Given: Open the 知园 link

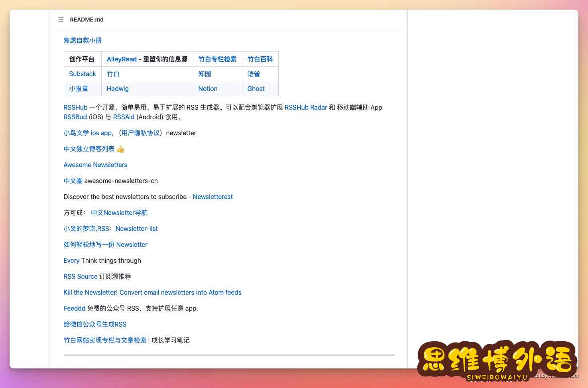Looking at the screenshot, I should 205,74.
